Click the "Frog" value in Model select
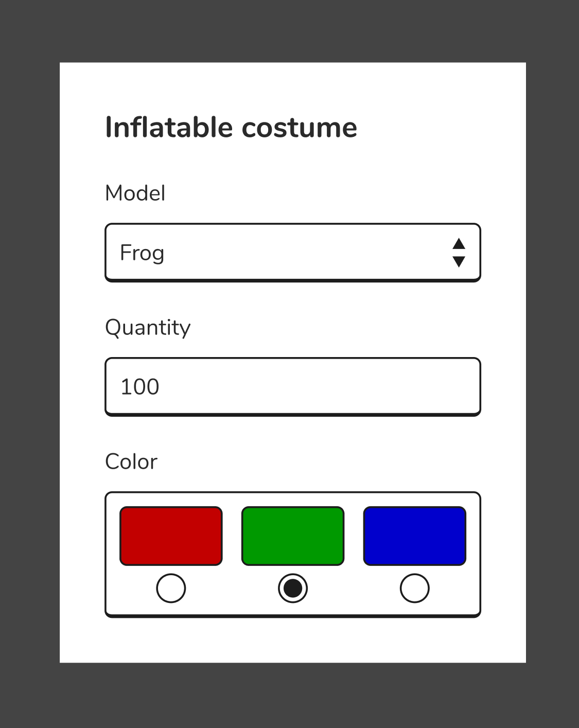Screen dimensions: 579x728 coord(142,253)
